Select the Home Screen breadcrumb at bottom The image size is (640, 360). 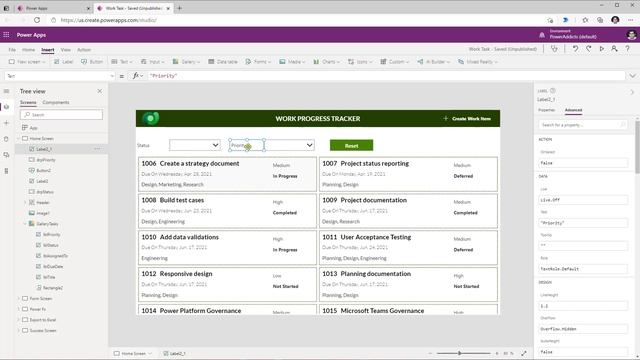pyautogui.click(x=133, y=353)
